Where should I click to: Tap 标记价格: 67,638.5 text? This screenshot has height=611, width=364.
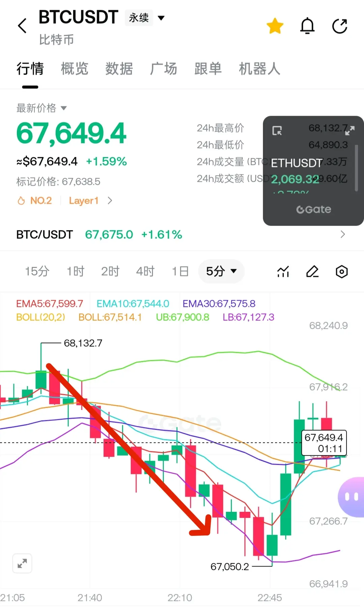(58, 182)
